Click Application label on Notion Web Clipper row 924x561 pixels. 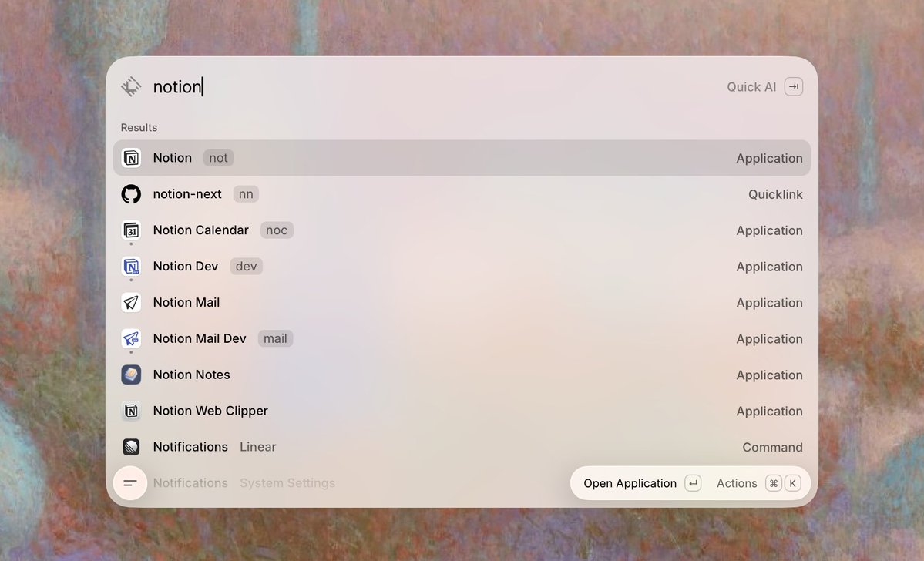(x=769, y=412)
